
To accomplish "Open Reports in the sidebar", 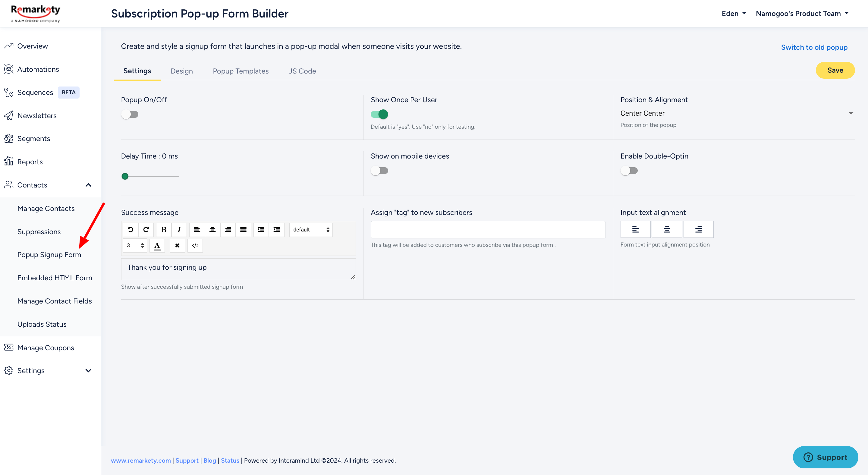I will [x=30, y=162].
